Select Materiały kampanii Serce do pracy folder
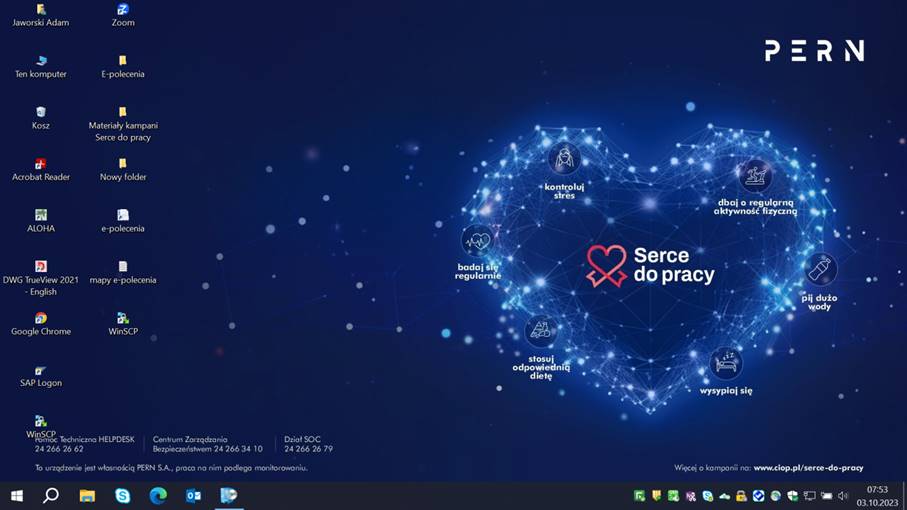Image resolution: width=907 pixels, height=510 pixels. click(123, 113)
